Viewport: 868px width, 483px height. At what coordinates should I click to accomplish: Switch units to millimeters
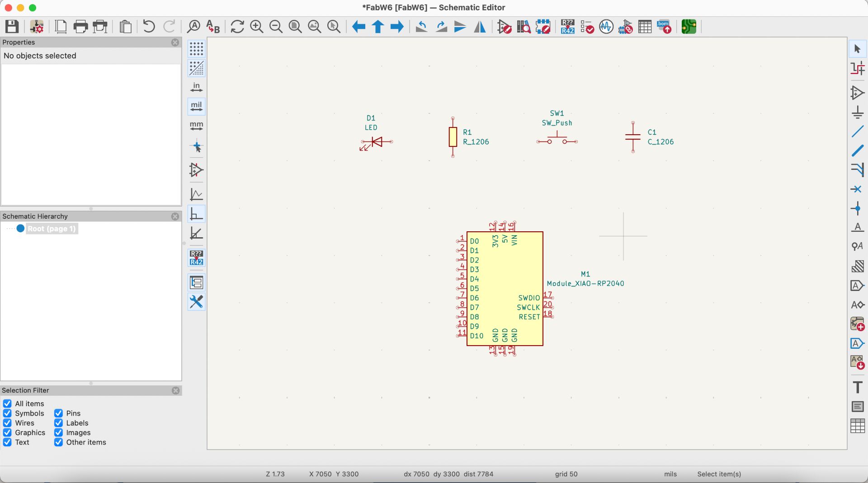coord(196,126)
